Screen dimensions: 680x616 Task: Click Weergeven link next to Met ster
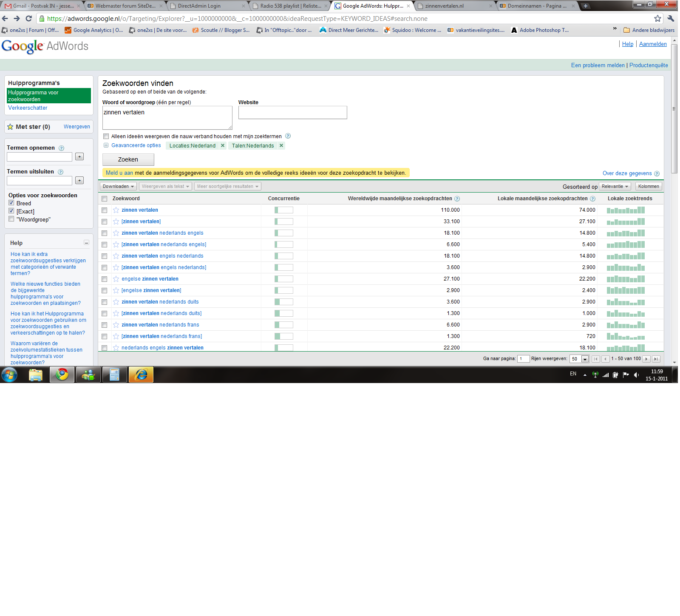pos(77,127)
